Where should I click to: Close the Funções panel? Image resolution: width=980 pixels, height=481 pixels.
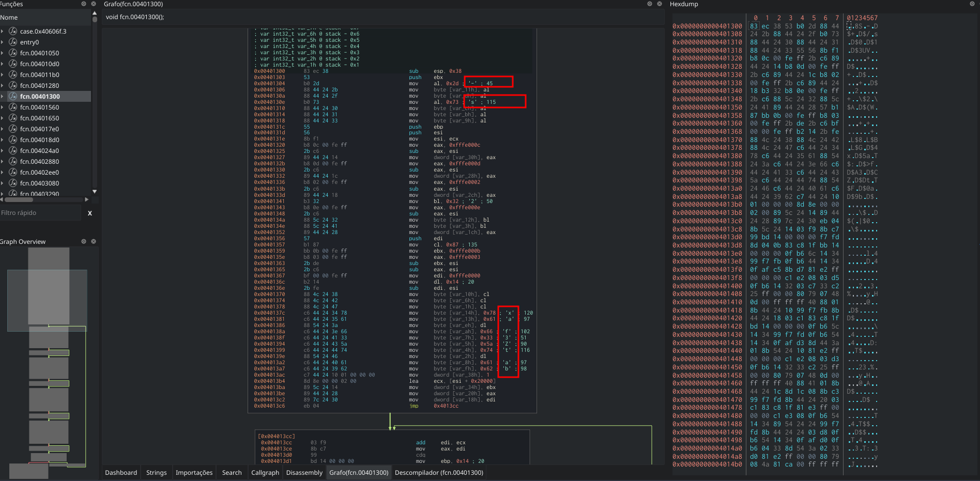click(x=94, y=4)
